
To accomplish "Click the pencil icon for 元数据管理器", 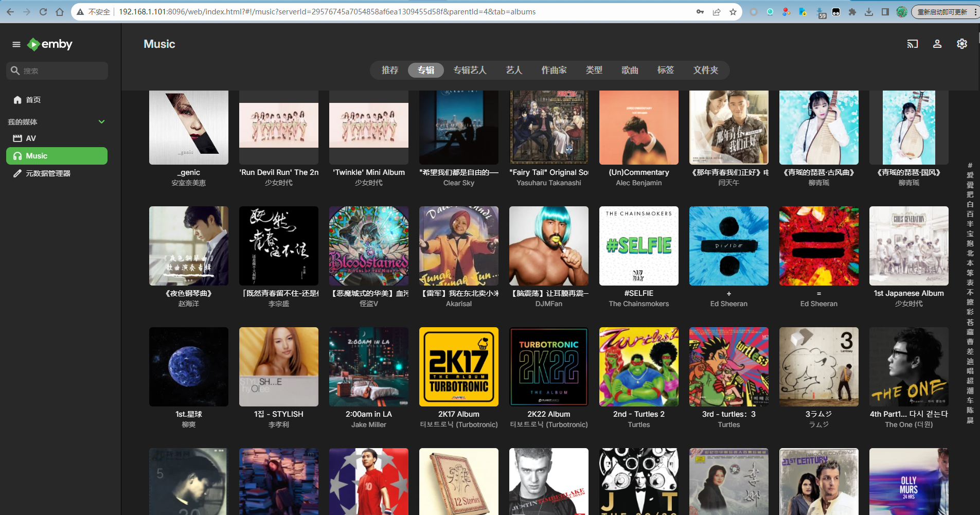I will (17, 173).
